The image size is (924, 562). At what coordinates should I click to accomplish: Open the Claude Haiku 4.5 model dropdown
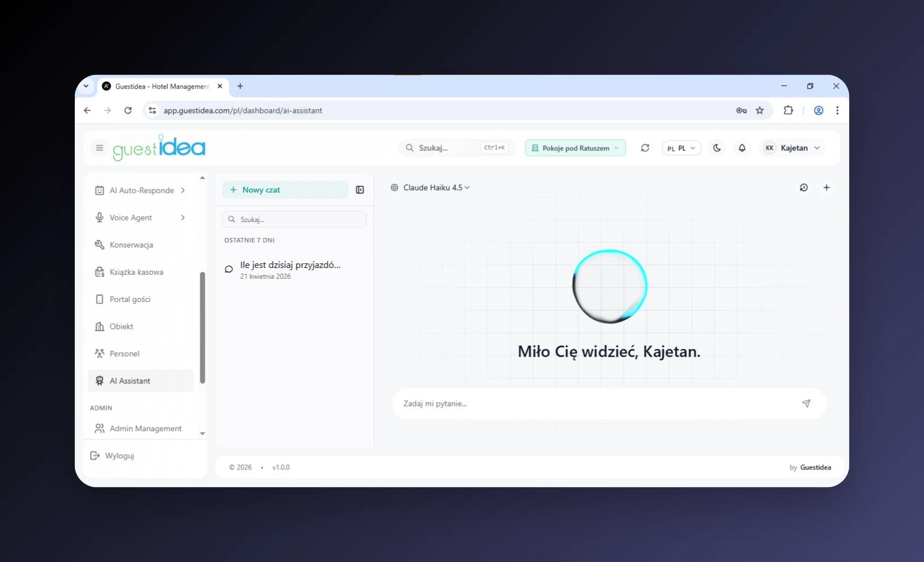[431, 188]
